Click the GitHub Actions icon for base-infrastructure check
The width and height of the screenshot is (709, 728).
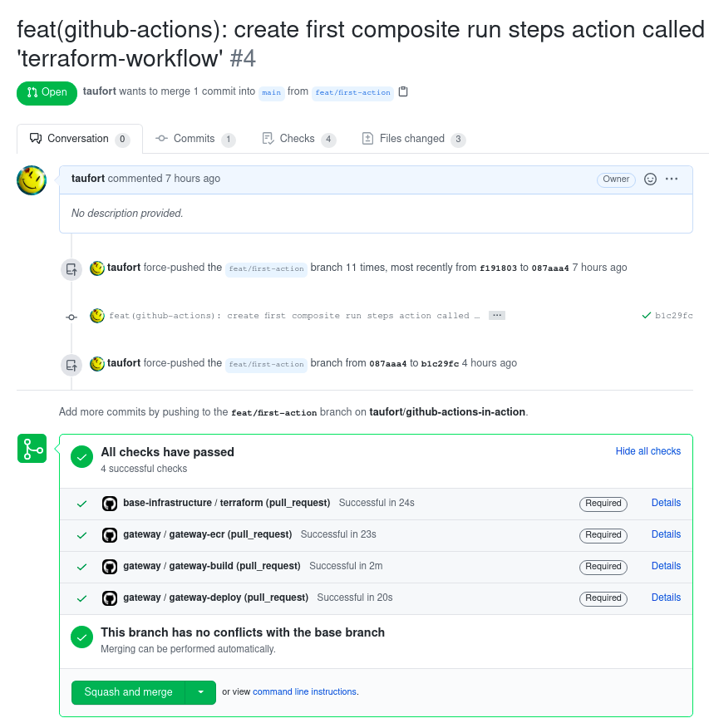(110, 504)
